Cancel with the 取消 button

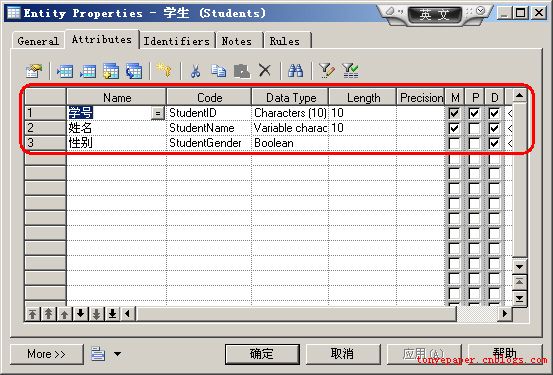coord(343,354)
